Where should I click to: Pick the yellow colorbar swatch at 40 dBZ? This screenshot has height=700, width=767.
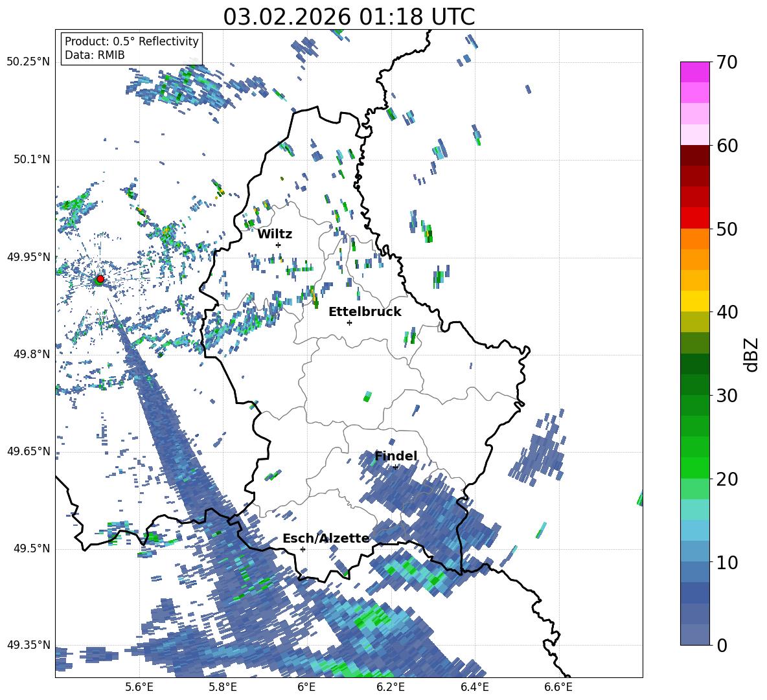694,302
